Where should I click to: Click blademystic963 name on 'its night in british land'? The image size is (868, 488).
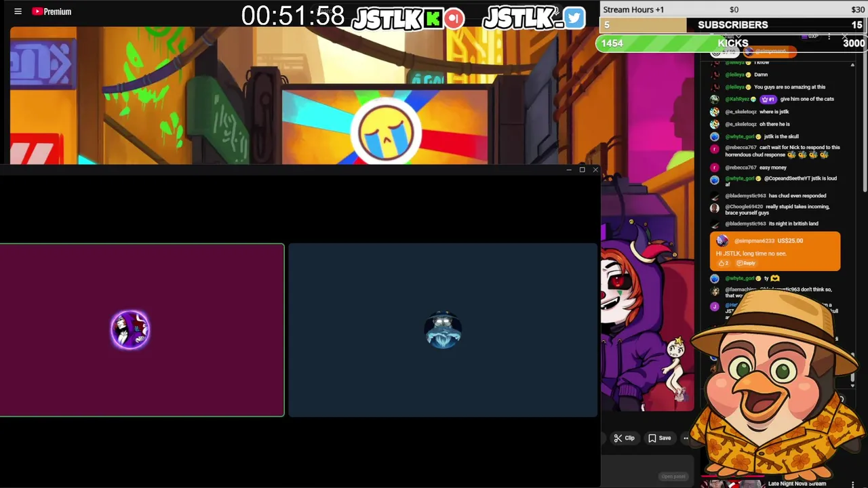pos(745,224)
